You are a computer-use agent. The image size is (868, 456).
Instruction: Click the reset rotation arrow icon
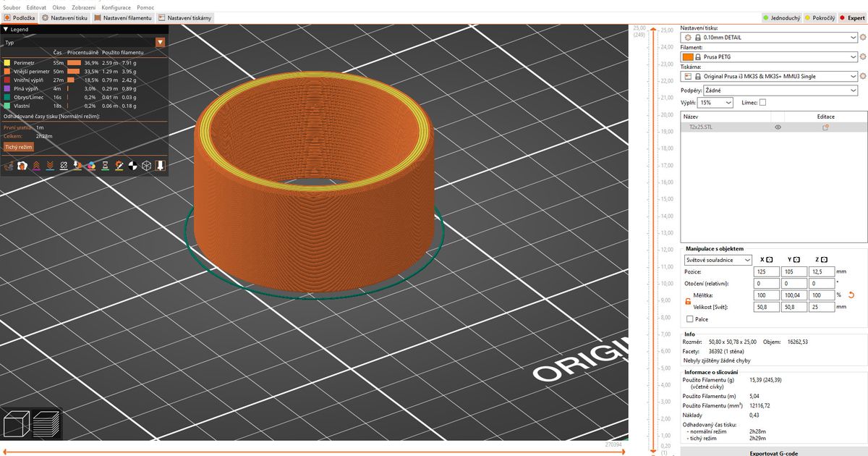pos(851,295)
